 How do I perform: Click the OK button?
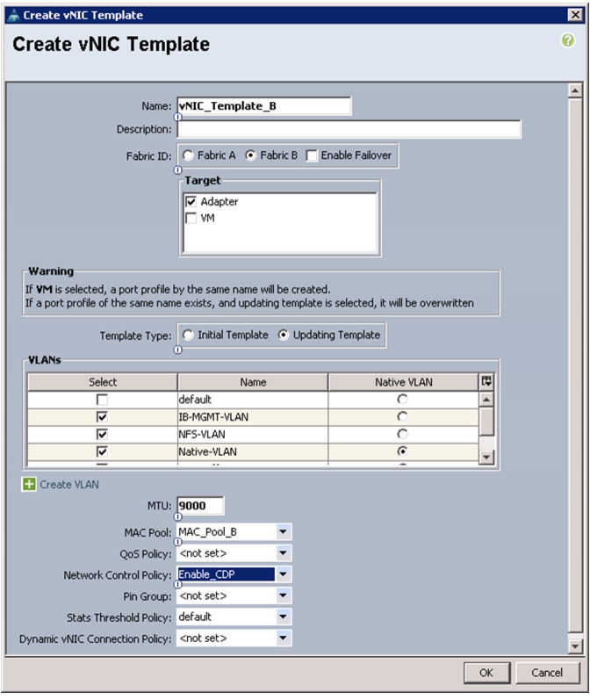486,673
